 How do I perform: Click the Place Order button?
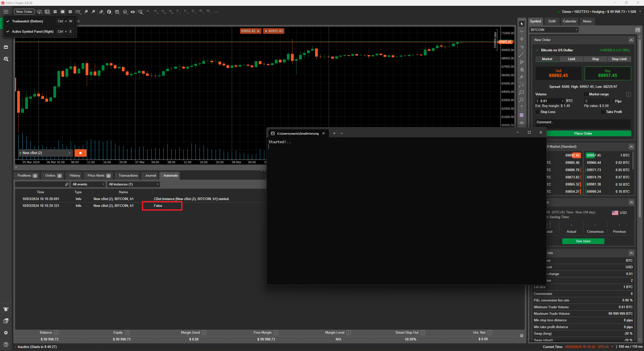[583, 133]
